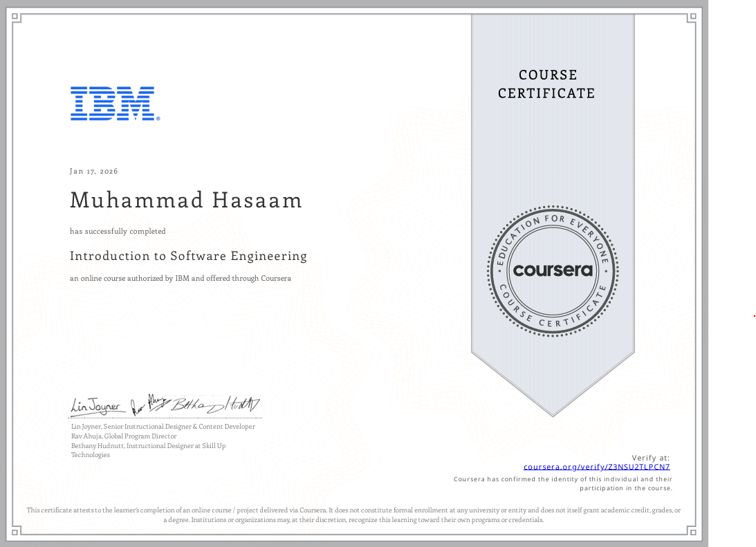
Task: Click the 'Verify at:' label
Action: tap(650, 458)
